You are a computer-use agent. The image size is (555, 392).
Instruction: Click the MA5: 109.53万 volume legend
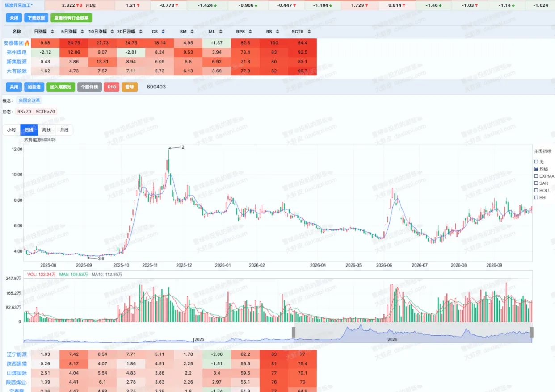pos(74,274)
